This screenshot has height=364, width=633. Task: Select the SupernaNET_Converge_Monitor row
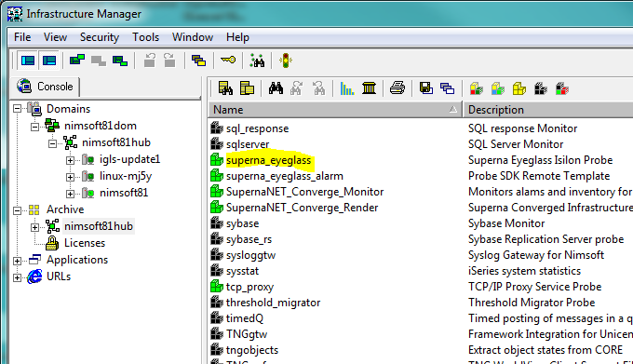[x=304, y=192]
